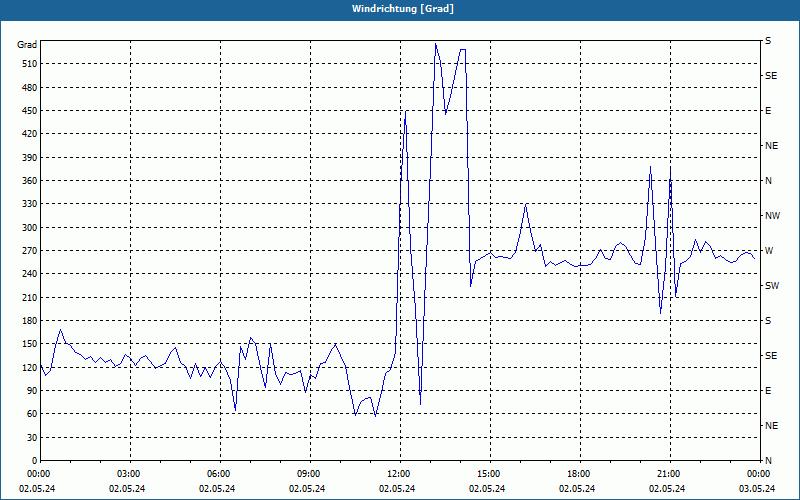Click the 420 degree axis label
800x500 pixels.
click(30, 134)
